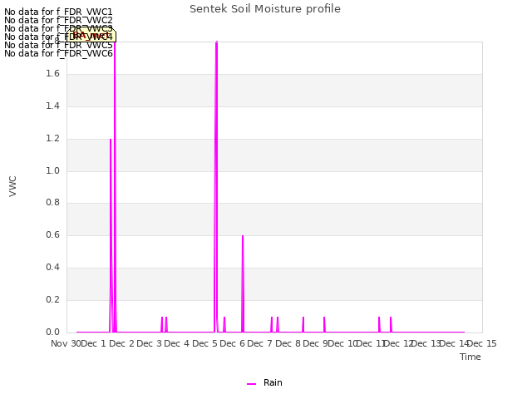Image resolution: width=532 pixels, height=399 pixels.
Task: Click the rain spike peaking at 0.6
Action: point(243,283)
